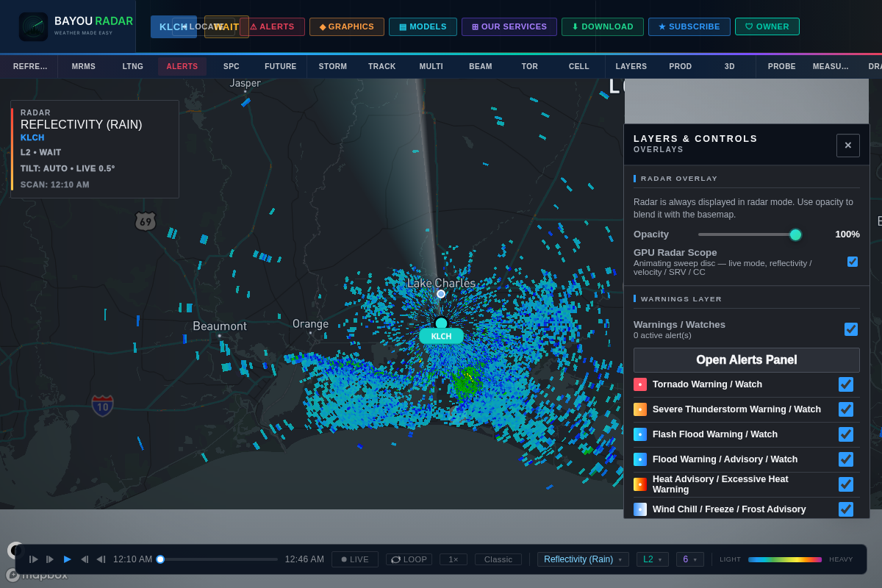882x588 pixels.
Task: Start playback with the blue play button
Action: (x=68, y=559)
